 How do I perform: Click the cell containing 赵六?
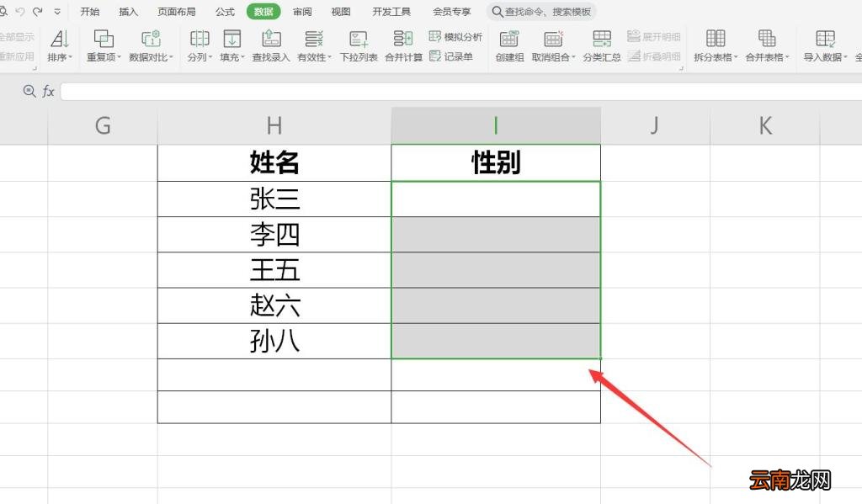274,305
